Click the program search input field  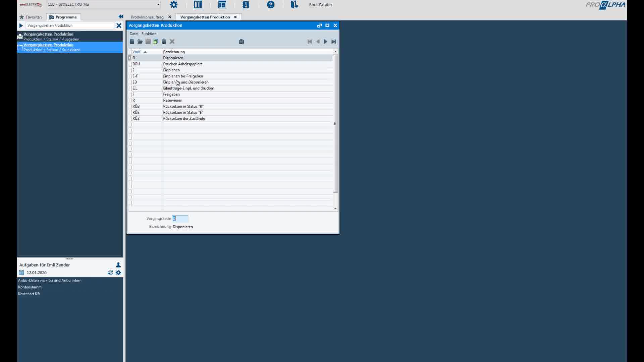(70, 25)
